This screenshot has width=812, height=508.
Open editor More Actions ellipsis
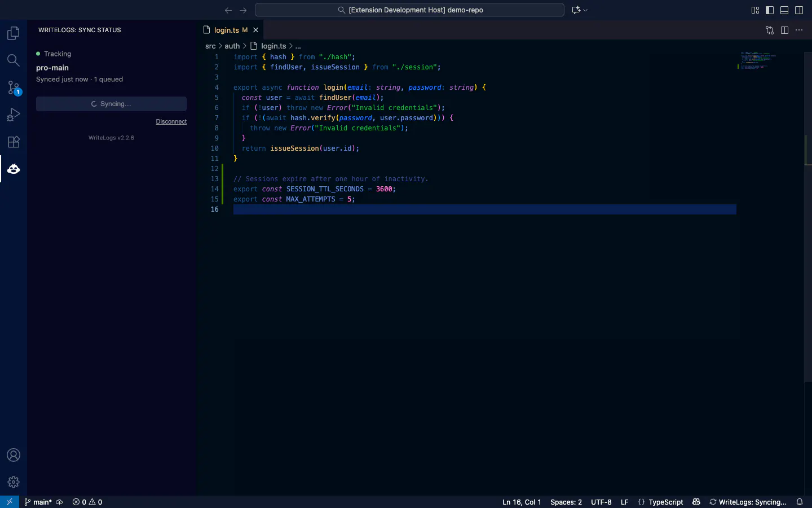[x=799, y=30]
